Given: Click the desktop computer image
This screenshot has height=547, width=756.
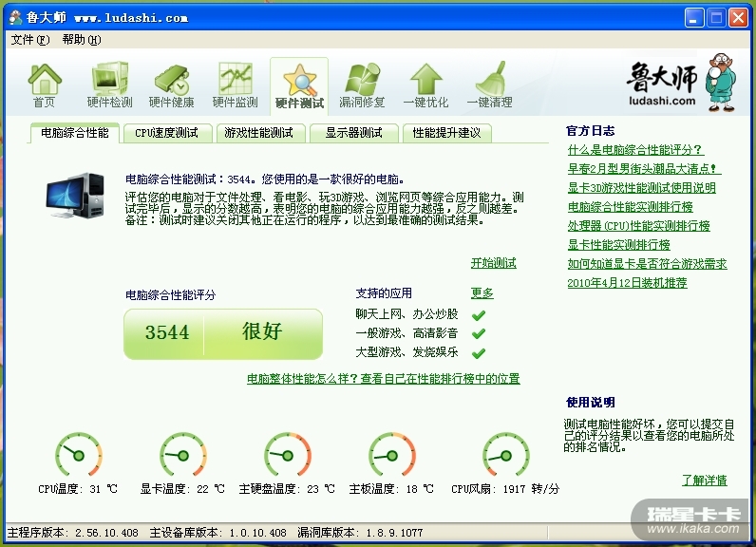Looking at the screenshot, I should tap(75, 196).
